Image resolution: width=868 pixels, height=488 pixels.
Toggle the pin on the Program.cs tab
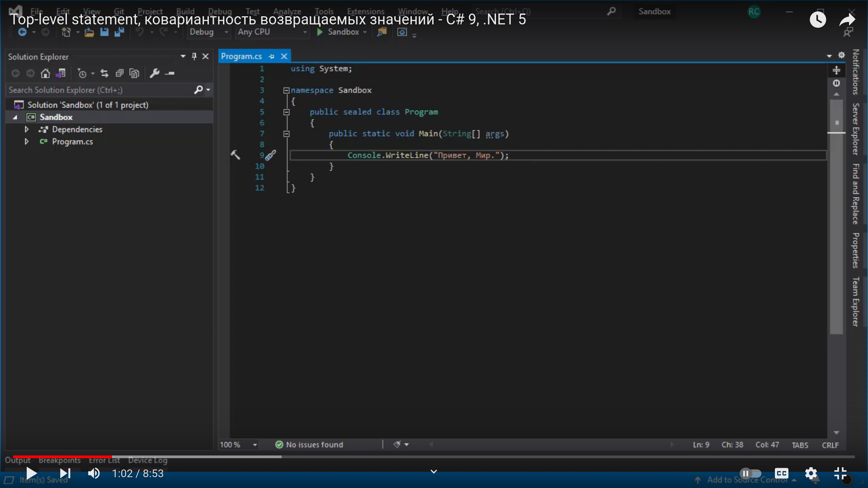point(272,56)
